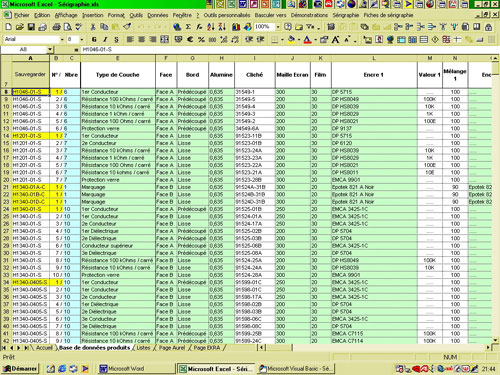Image resolution: width=500 pixels, height=375 pixels.
Task: Open the Edition menu
Action: (x=42, y=15)
